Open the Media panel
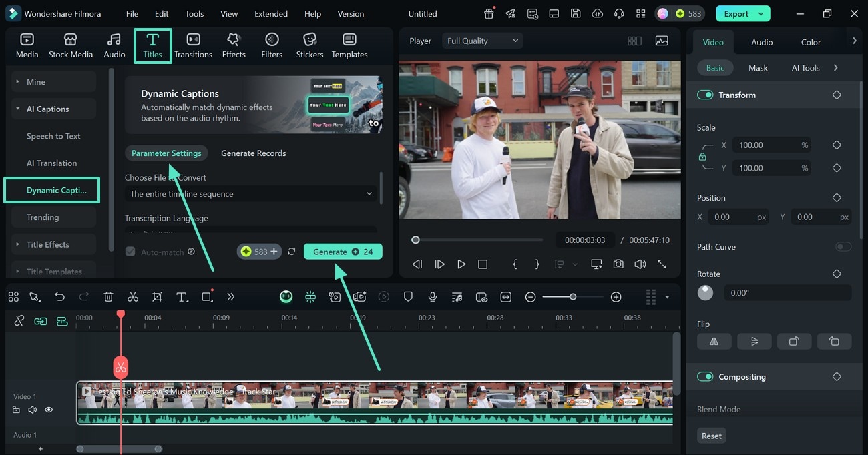Screen dimensions: 868x455 pyautogui.click(x=27, y=46)
